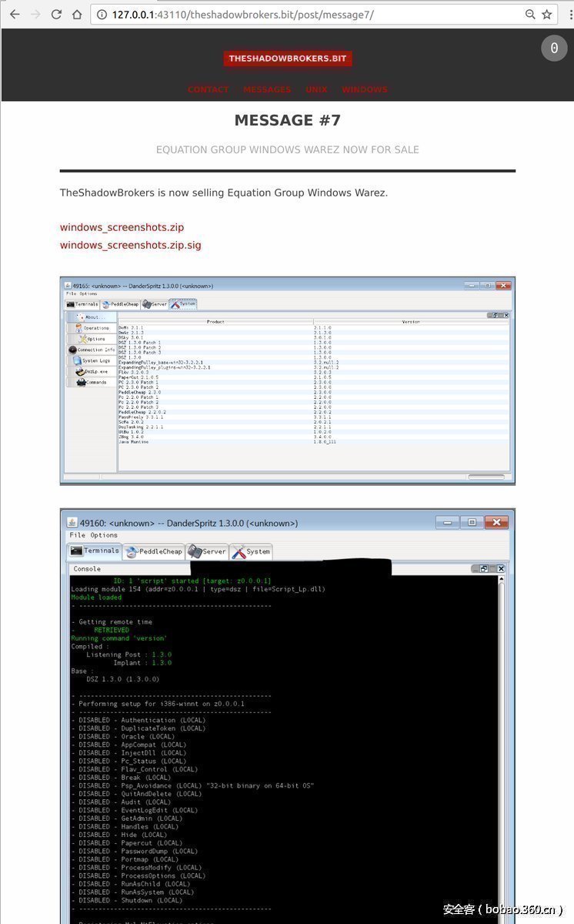Screen dimensions: 574x924
Task: Click the PeddleCheap tab icon in the lower window
Action: click(132, 551)
